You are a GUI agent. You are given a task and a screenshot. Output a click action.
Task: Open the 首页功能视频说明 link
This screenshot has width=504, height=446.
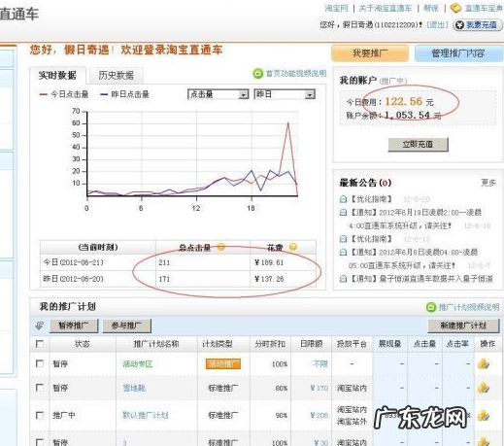[x=296, y=74]
